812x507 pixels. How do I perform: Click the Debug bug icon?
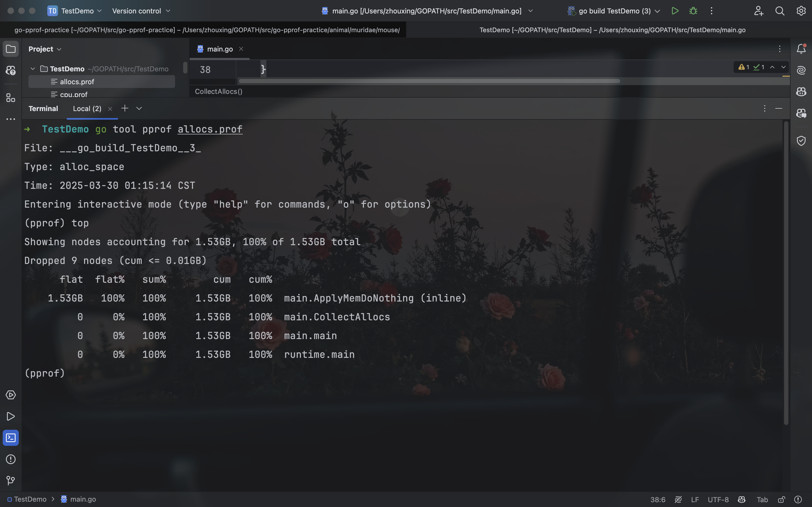tap(693, 11)
